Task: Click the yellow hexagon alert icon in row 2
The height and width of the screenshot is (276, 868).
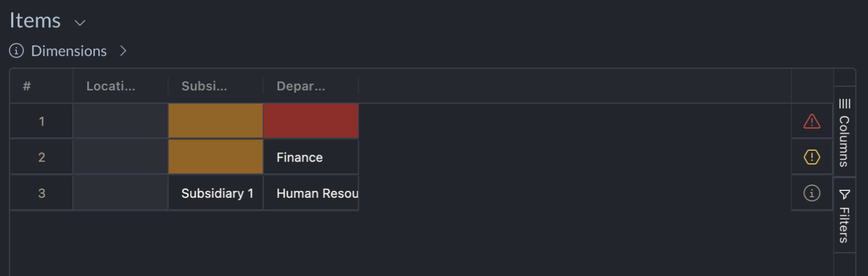Action: click(812, 157)
